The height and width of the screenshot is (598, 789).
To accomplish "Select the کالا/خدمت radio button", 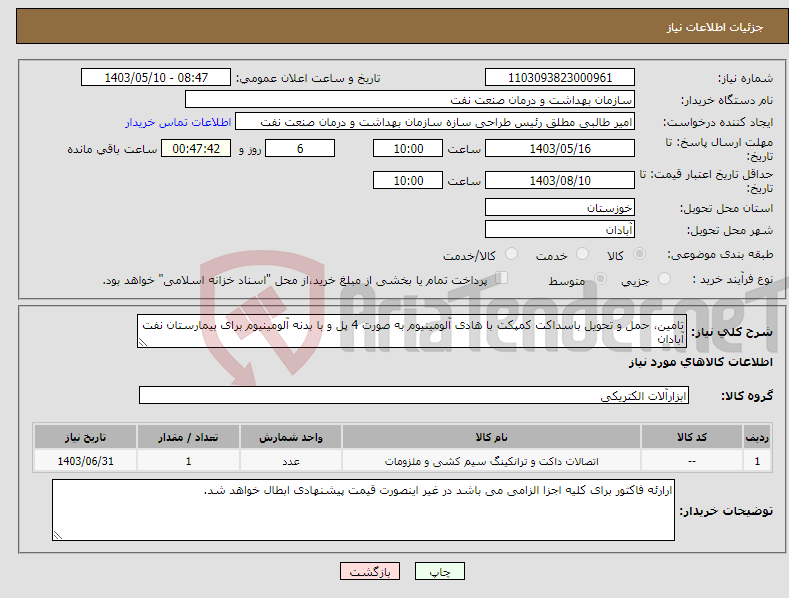I will [511, 254].
